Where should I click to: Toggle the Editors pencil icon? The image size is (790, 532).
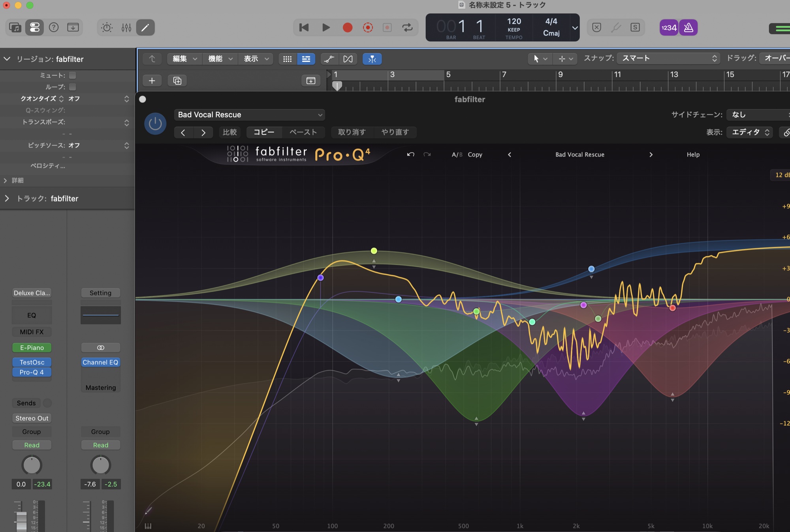tap(145, 28)
